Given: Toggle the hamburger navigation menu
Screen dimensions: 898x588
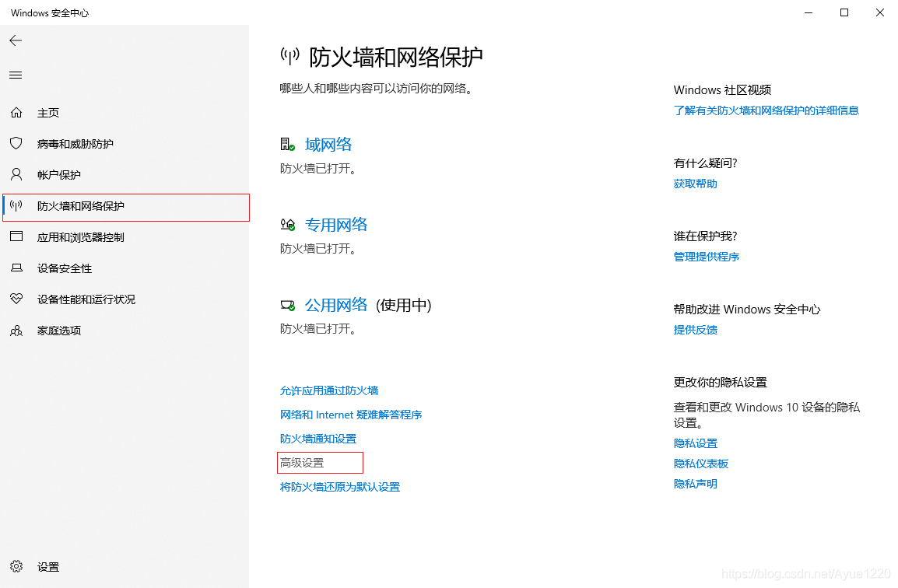Looking at the screenshot, I should (16, 75).
